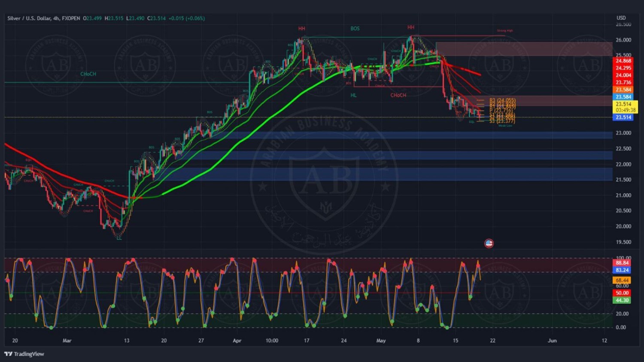Select the light blue 23.584 price tag
The image size is (644, 362).
point(623,97)
